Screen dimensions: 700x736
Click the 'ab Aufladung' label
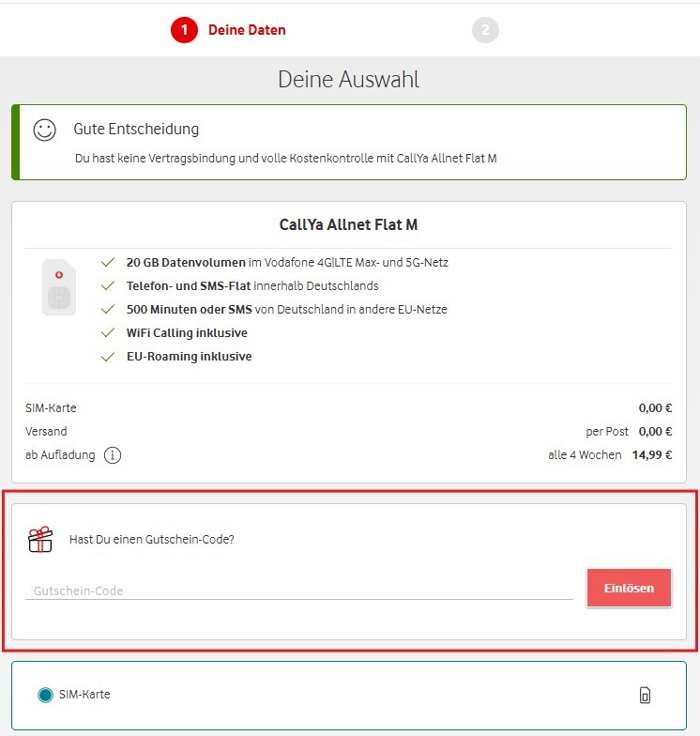point(60,454)
